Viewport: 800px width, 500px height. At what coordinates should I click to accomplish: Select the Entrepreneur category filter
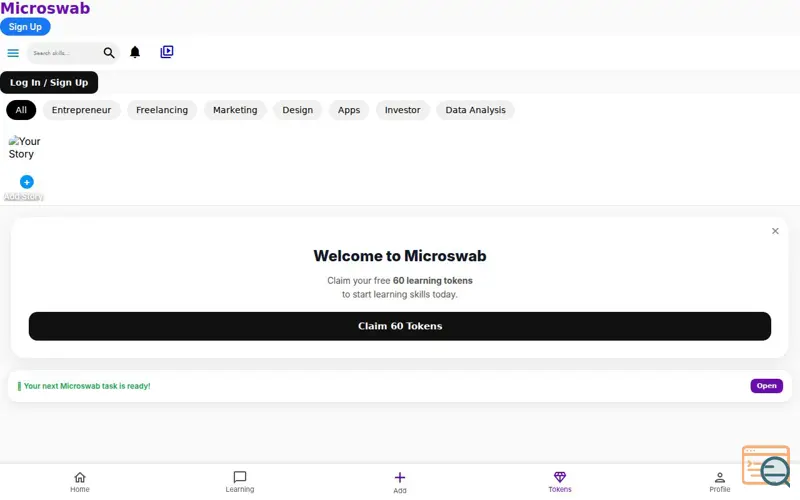[x=81, y=110]
